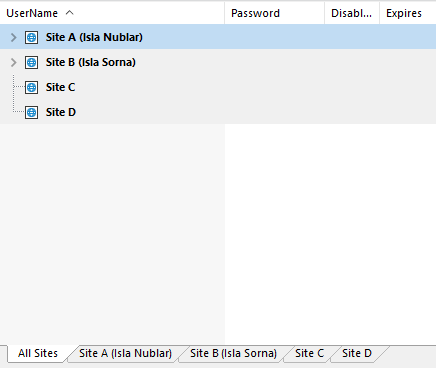The height and width of the screenshot is (369, 436).
Task: Select the Site C tree entry
Action: [60, 87]
